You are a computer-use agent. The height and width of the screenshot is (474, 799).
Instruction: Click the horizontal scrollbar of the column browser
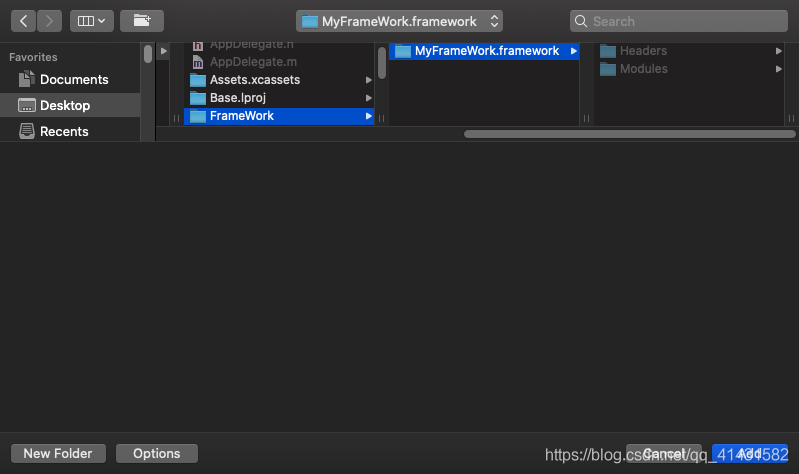click(x=629, y=134)
